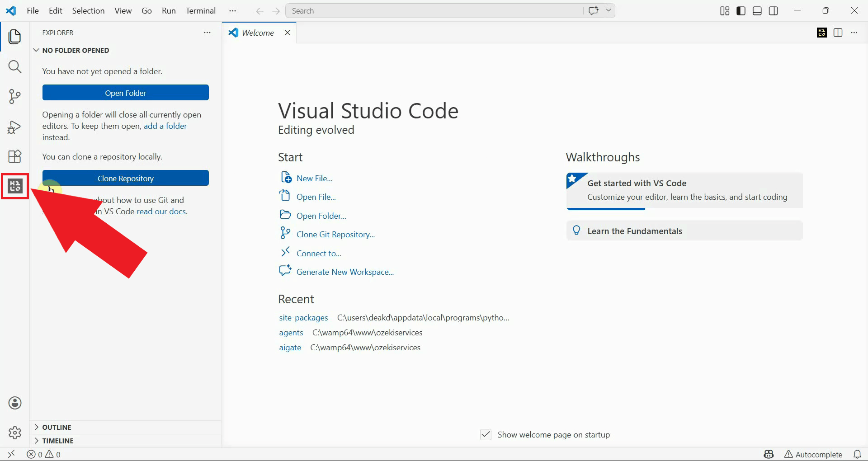Click the read our docs link
Image resolution: width=868 pixels, height=461 pixels.
(161, 212)
